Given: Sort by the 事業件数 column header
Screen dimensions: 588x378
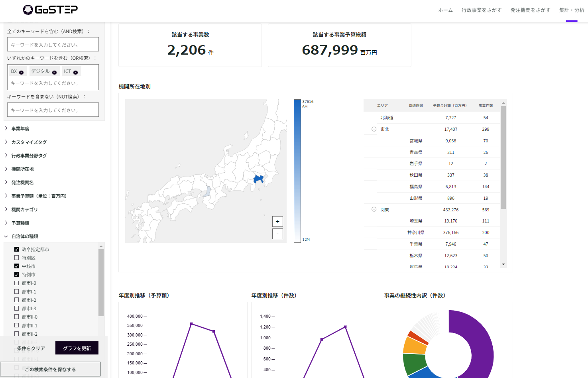Looking at the screenshot, I should (x=486, y=106).
